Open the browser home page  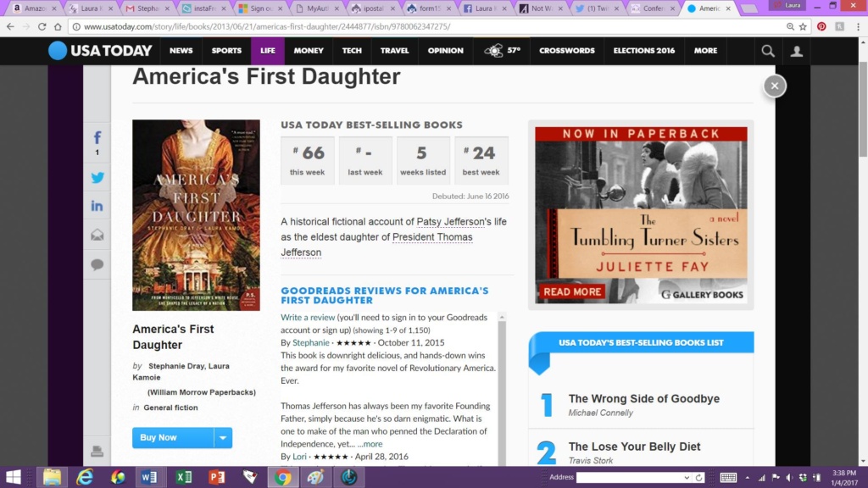pos(58,26)
